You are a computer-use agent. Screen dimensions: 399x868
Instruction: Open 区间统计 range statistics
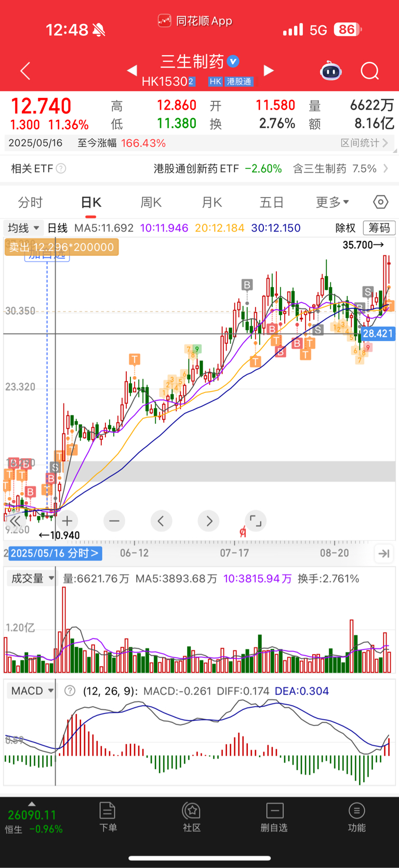[365, 143]
